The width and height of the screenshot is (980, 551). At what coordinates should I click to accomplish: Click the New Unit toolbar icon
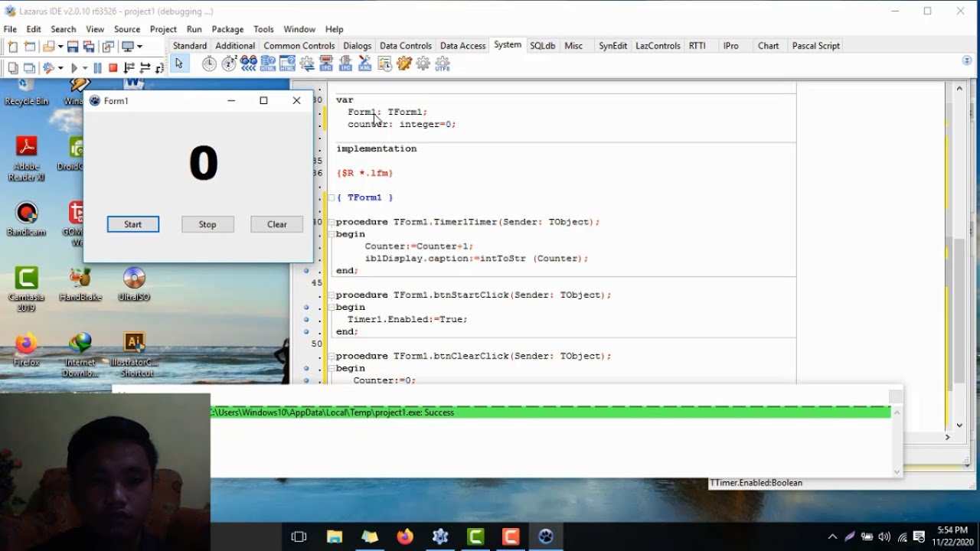(13, 47)
